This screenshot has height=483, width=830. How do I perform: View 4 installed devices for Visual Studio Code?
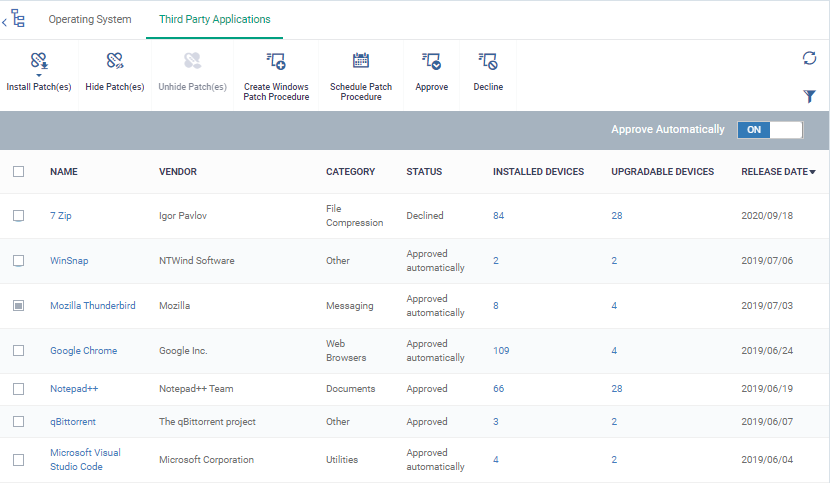tap(496, 460)
